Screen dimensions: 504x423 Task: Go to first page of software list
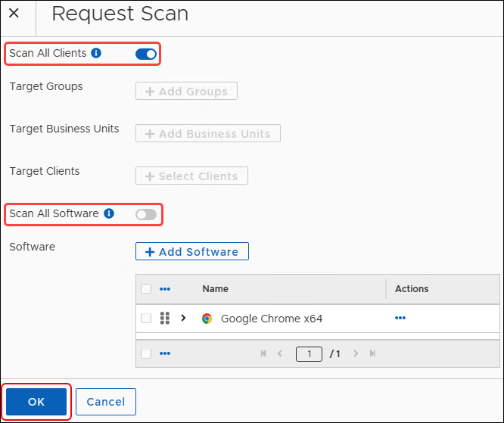(x=263, y=353)
